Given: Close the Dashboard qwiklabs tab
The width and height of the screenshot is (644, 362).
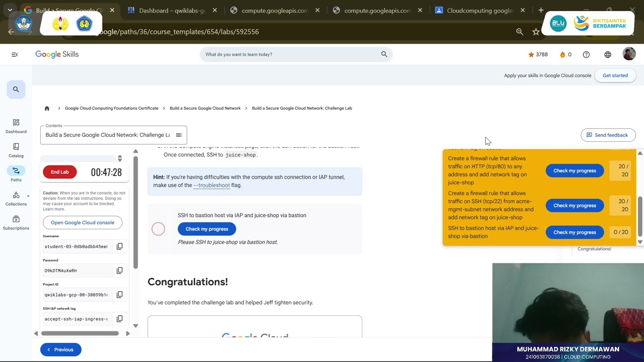Looking at the screenshot, I should (215, 10).
